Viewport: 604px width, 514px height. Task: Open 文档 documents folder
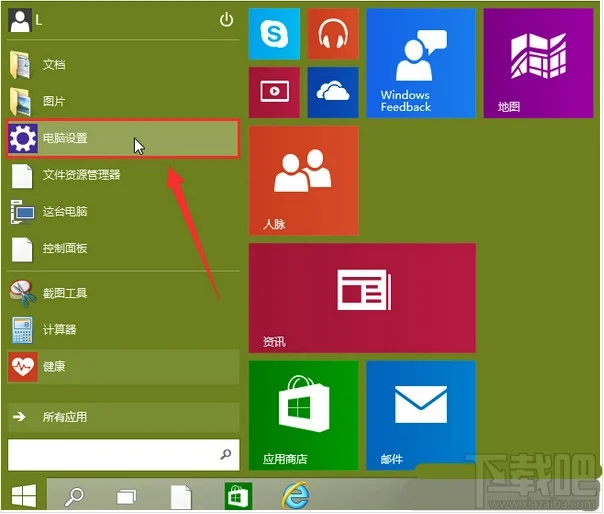point(123,64)
